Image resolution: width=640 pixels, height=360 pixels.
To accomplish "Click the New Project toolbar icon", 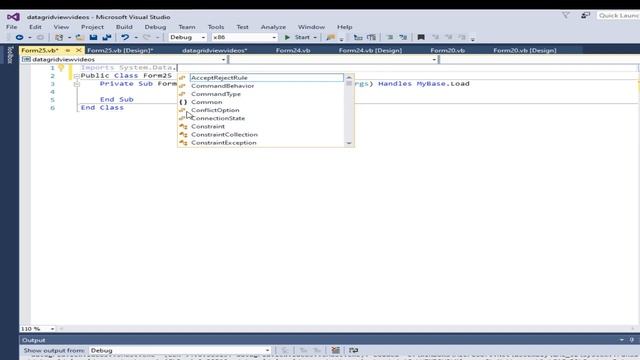I will click(59, 37).
